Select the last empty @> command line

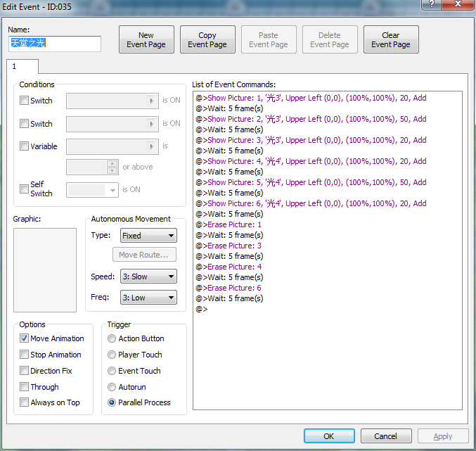click(202, 309)
